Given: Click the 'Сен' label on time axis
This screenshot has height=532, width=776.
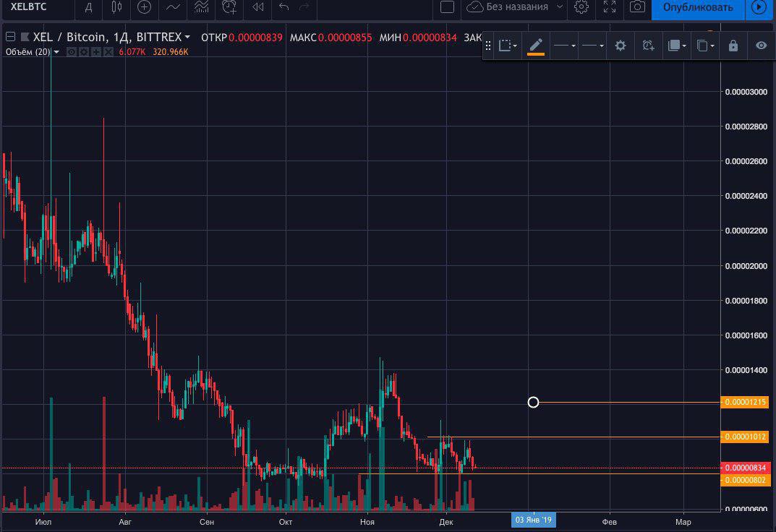Looking at the screenshot, I should coord(206,522).
